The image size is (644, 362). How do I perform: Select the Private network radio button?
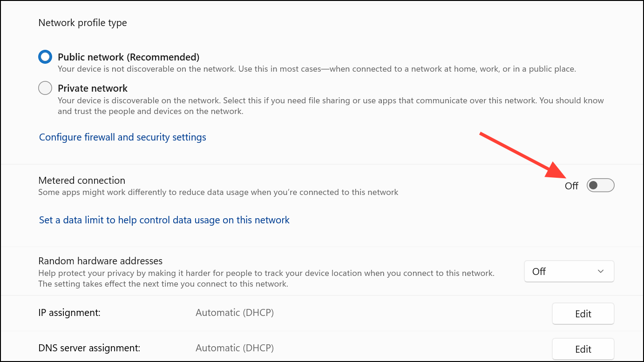[x=45, y=88]
